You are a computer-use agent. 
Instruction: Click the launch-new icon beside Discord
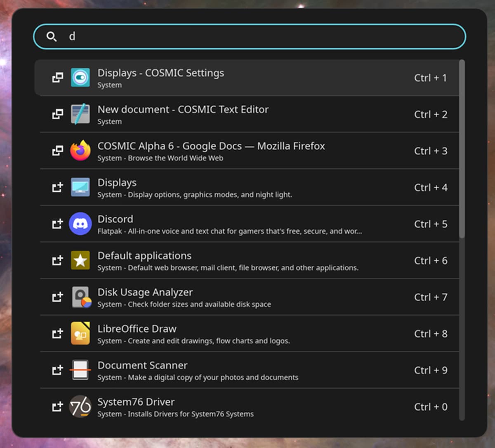pyautogui.click(x=57, y=224)
